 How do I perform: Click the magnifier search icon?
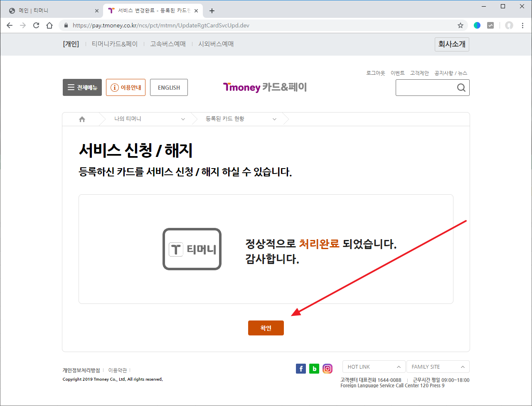click(x=461, y=88)
